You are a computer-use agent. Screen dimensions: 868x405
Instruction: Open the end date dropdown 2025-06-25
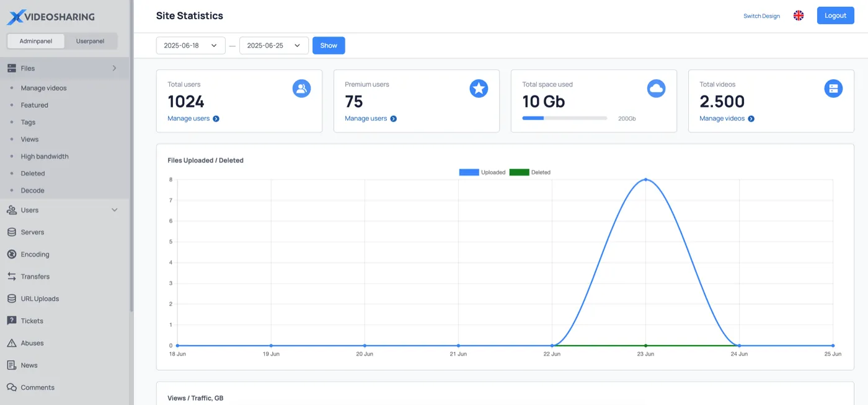tap(274, 46)
